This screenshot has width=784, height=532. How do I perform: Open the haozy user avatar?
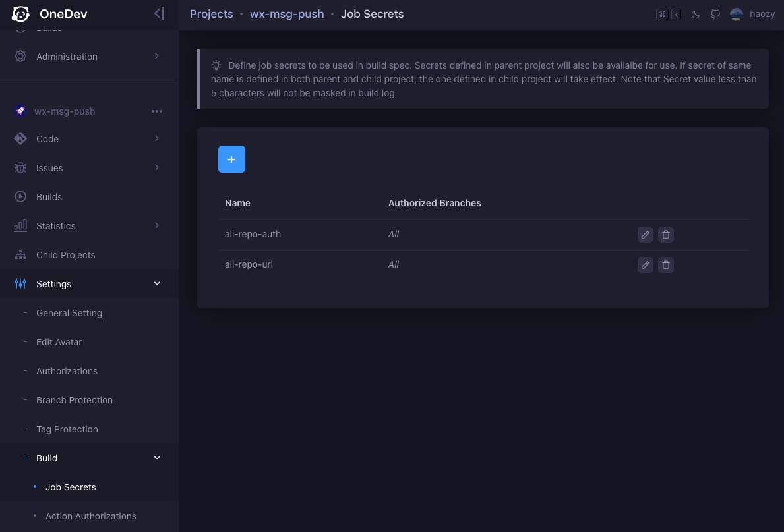[736, 14]
